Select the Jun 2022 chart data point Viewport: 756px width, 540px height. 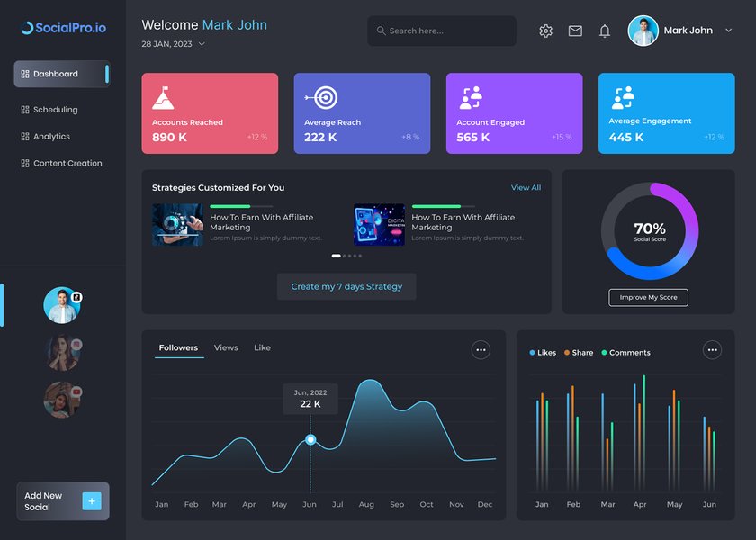pyautogui.click(x=310, y=440)
